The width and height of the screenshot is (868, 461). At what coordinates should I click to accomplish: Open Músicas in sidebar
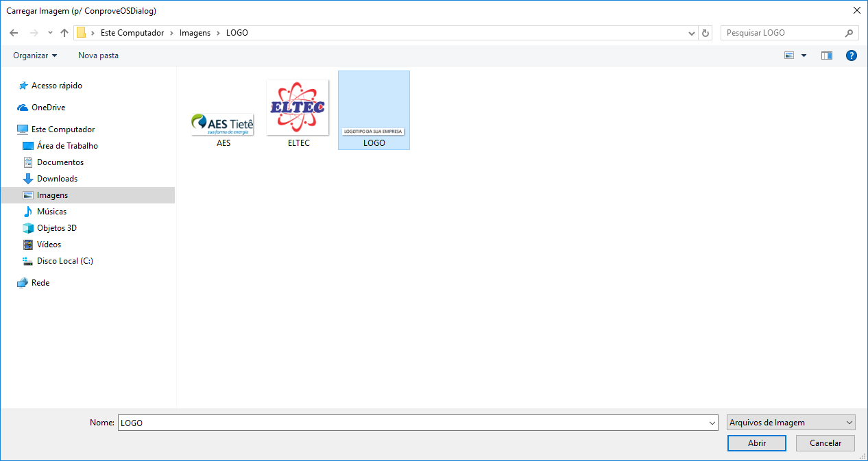51,212
